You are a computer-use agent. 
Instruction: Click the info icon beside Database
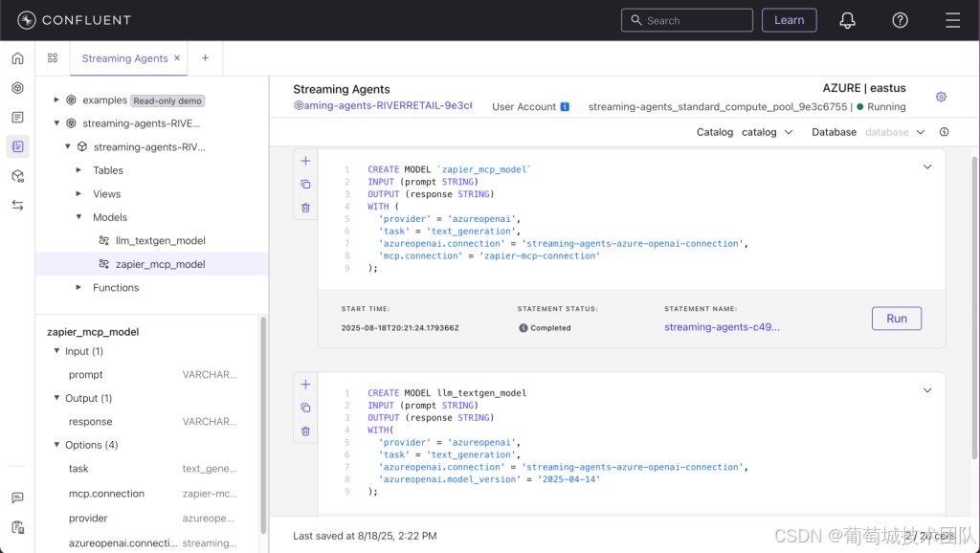(x=944, y=132)
